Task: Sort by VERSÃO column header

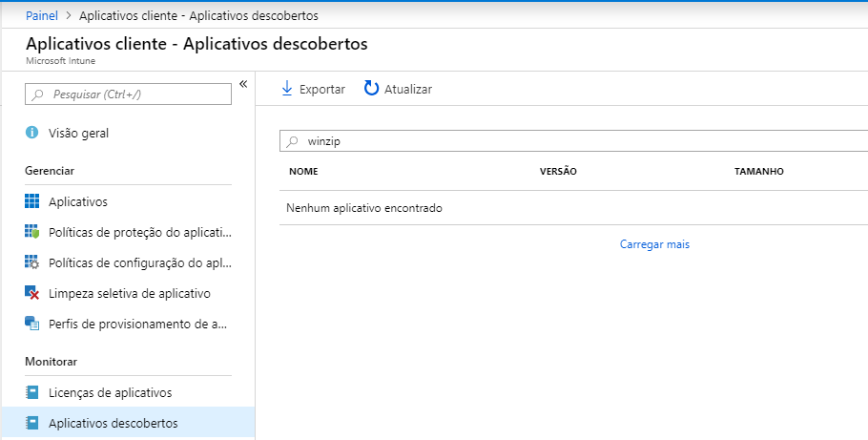Action: [x=558, y=172]
